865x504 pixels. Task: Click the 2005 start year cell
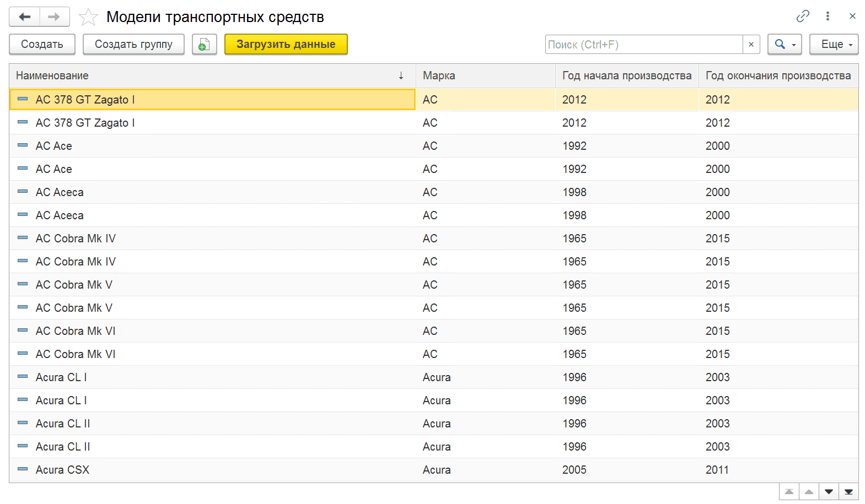(627, 470)
